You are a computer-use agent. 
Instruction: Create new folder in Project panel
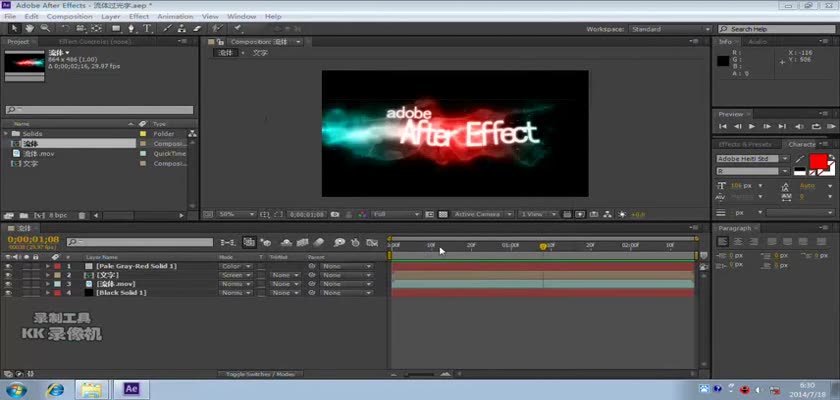click(x=24, y=215)
